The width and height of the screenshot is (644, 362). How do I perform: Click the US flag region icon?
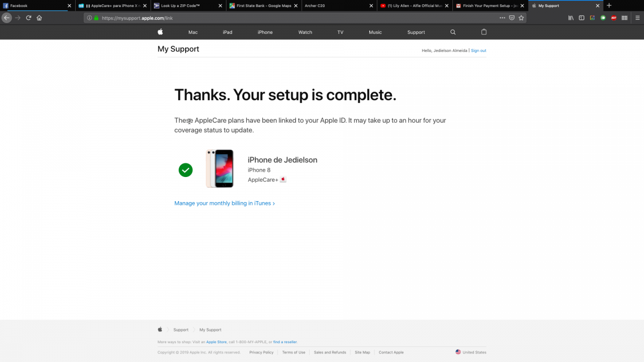click(x=458, y=352)
